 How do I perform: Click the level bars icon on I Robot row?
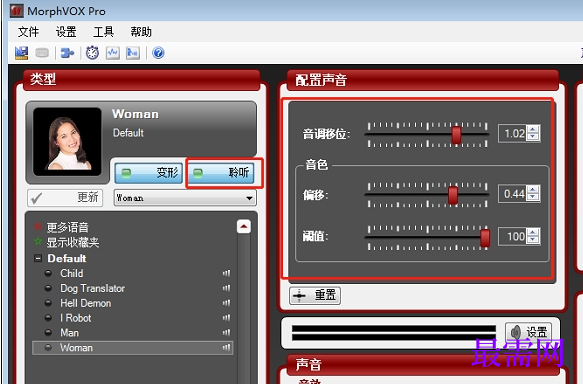[226, 318]
